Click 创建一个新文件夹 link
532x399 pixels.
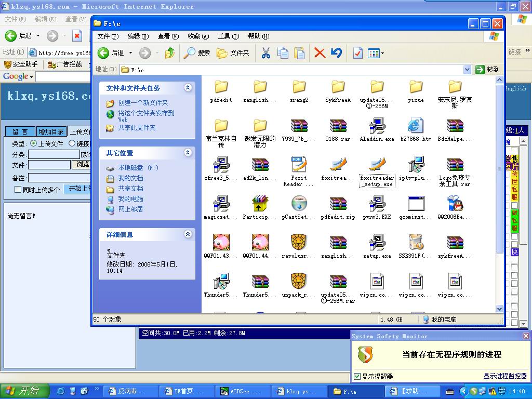coord(143,103)
